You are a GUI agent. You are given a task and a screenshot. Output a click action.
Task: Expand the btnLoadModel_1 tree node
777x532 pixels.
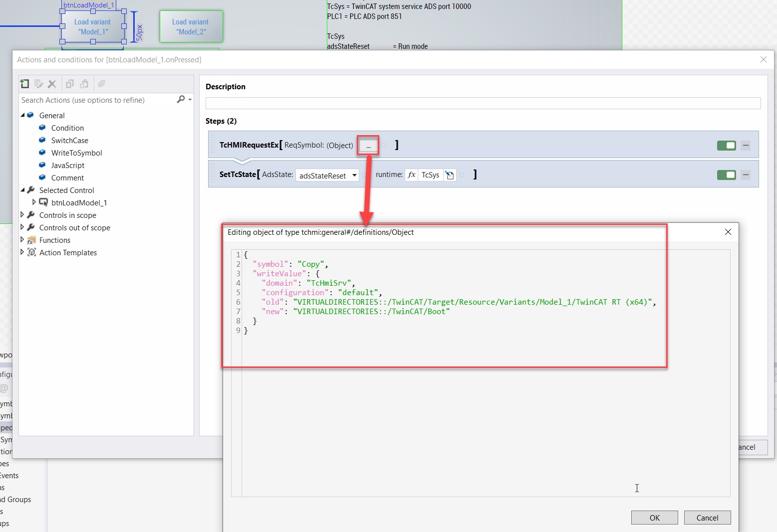[34, 202]
